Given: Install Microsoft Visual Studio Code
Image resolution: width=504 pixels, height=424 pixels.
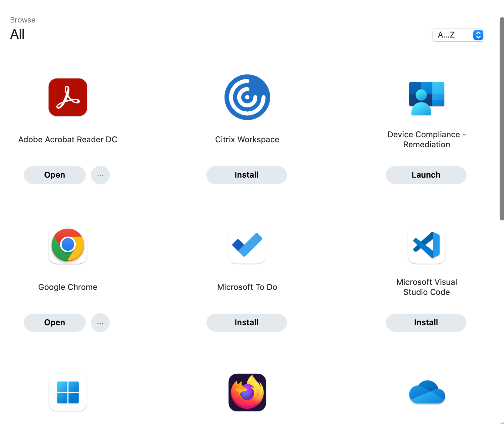Looking at the screenshot, I should tap(426, 323).
